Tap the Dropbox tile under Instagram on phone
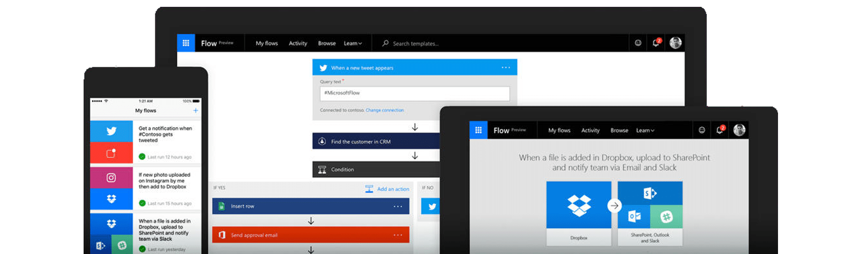The height and width of the screenshot is (254, 868). coord(111,199)
